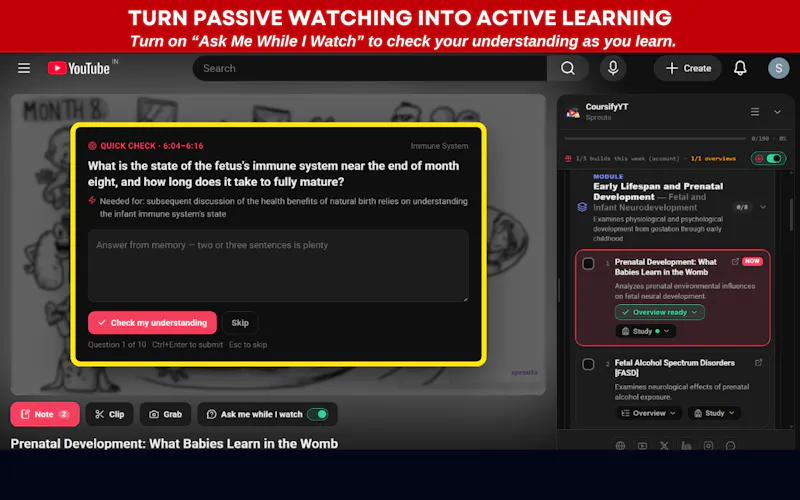800x500 pixels.
Task: Open Study dropdown for Prenatal Development lesson
Action: click(x=645, y=331)
